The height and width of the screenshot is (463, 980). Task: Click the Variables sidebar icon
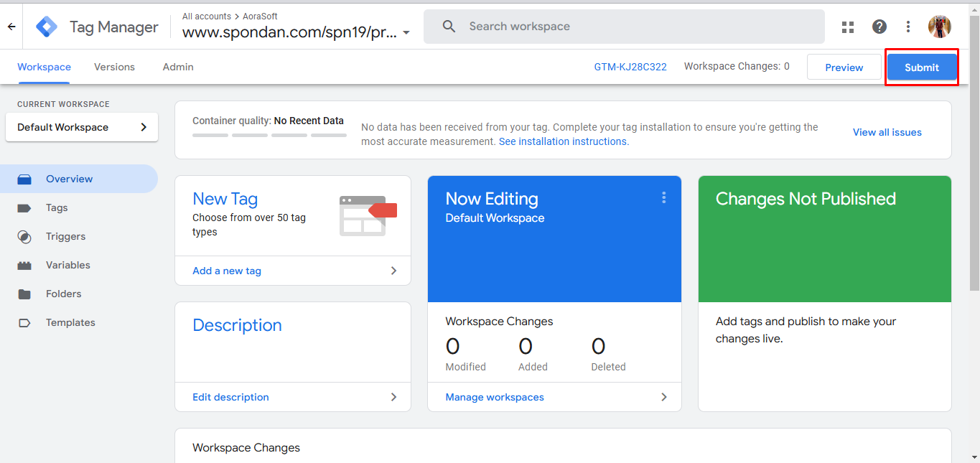(x=24, y=266)
